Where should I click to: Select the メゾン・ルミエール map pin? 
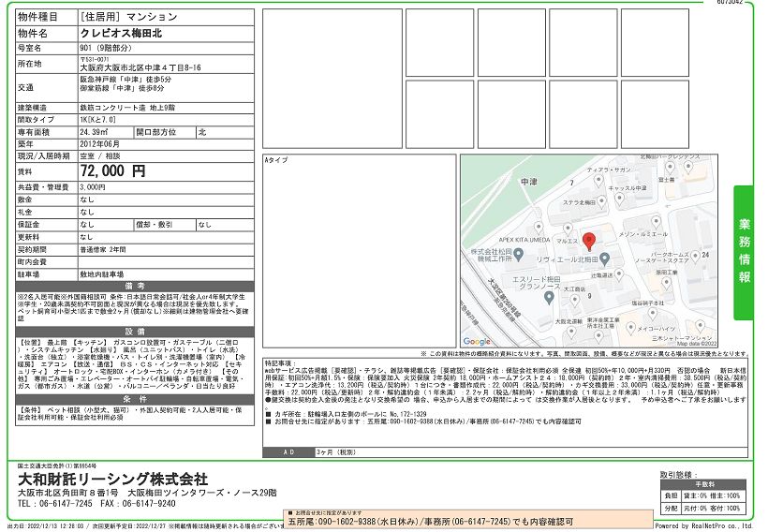click(656, 222)
